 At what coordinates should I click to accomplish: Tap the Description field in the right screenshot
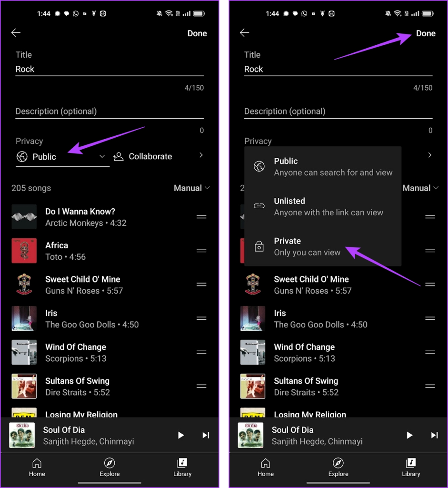coord(338,112)
